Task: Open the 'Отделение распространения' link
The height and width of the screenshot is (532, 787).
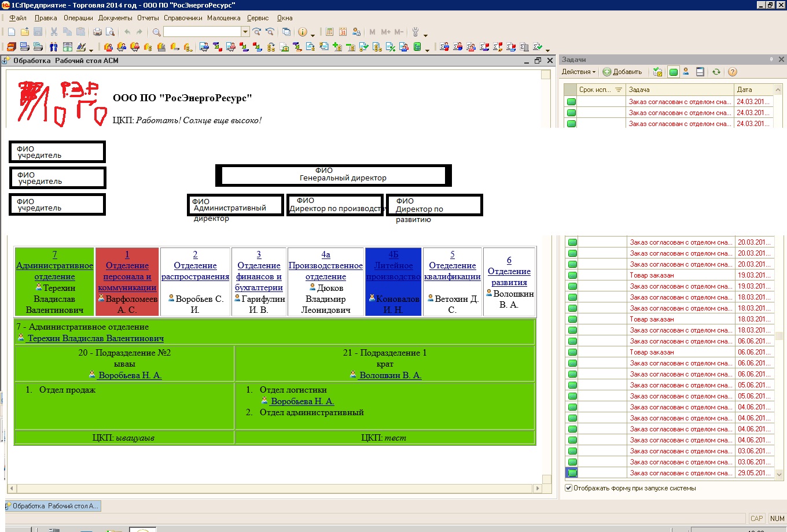Action: [195, 271]
